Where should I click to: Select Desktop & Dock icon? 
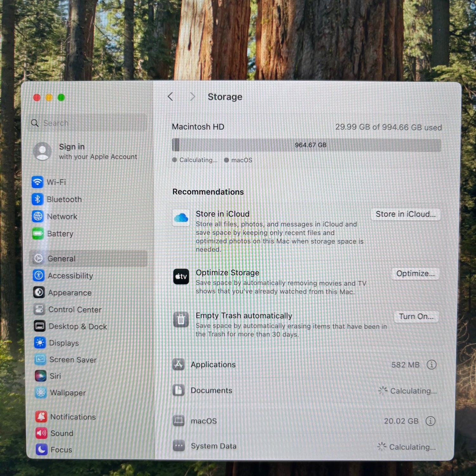40,326
